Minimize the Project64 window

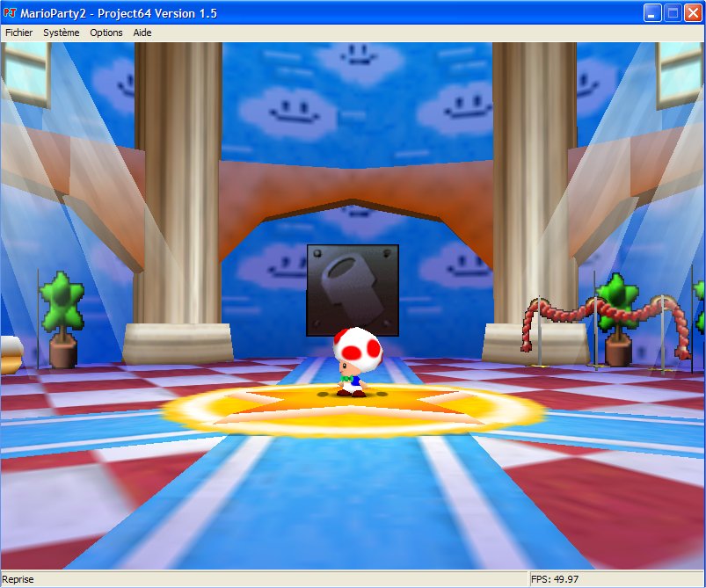(651, 13)
